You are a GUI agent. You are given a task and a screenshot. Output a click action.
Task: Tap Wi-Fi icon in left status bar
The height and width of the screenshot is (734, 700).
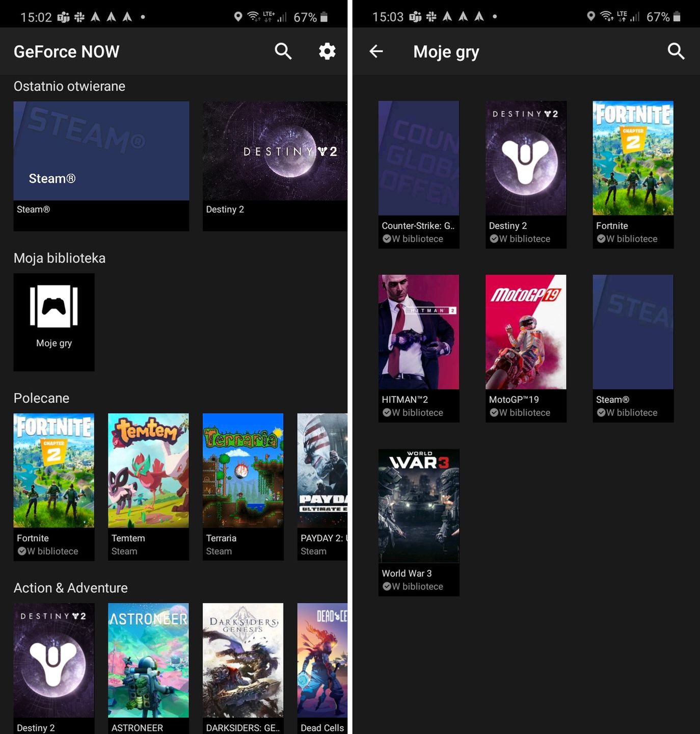(x=253, y=16)
